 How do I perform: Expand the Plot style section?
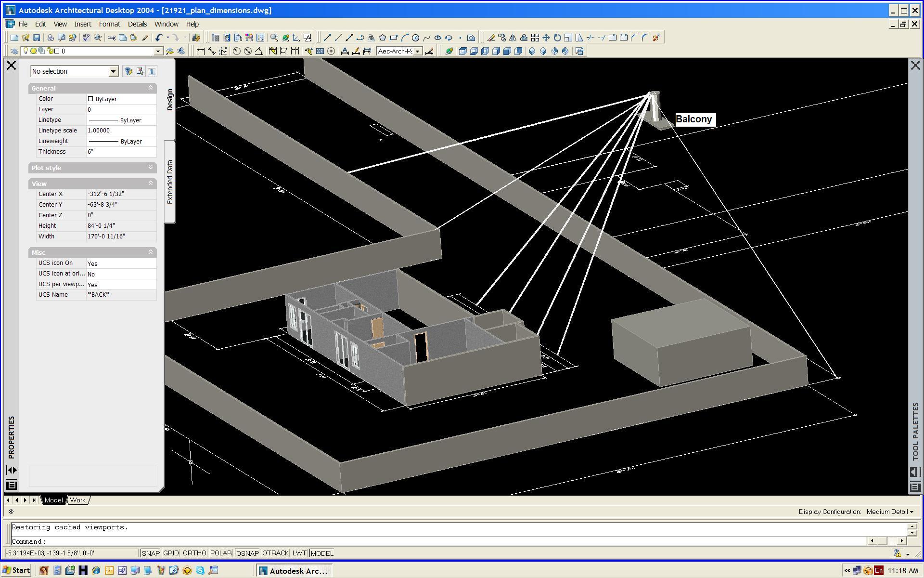click(x=150, y=167)
